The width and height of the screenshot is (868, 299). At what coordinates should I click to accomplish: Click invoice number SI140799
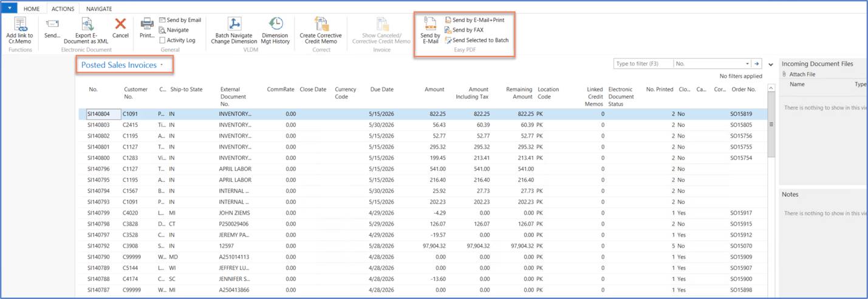(x=98, y=213)
